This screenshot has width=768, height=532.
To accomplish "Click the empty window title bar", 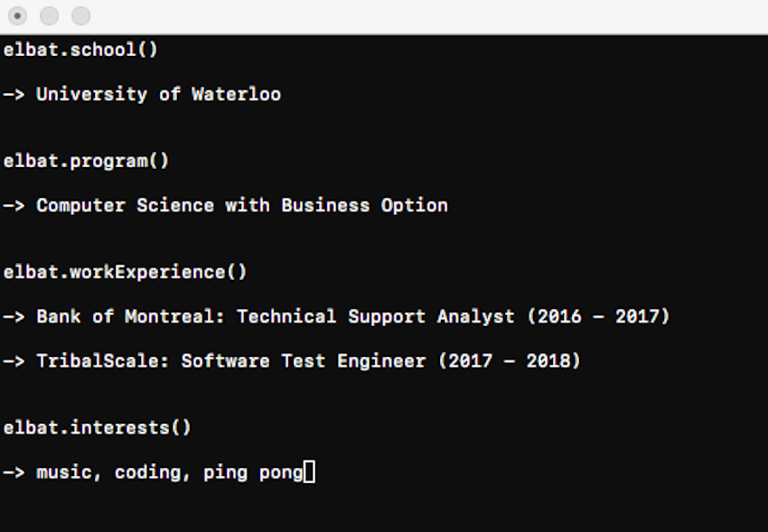I will pyautogui.click(x=407, y=16).
